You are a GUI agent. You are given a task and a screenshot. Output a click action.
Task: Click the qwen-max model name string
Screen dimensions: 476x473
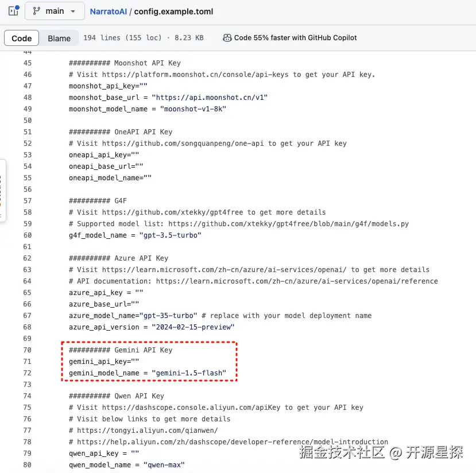tap(164, 465)
